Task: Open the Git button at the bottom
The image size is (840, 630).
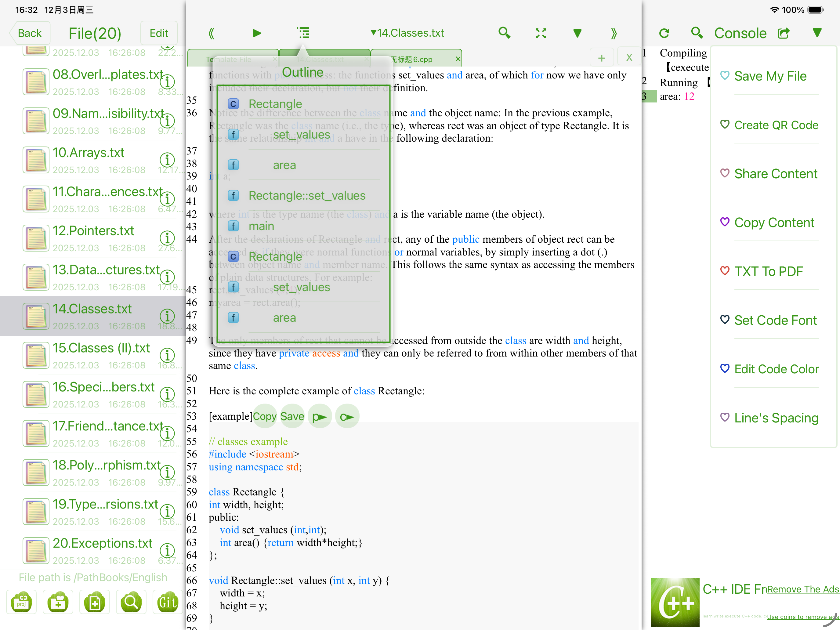Action: pos(168,602)
